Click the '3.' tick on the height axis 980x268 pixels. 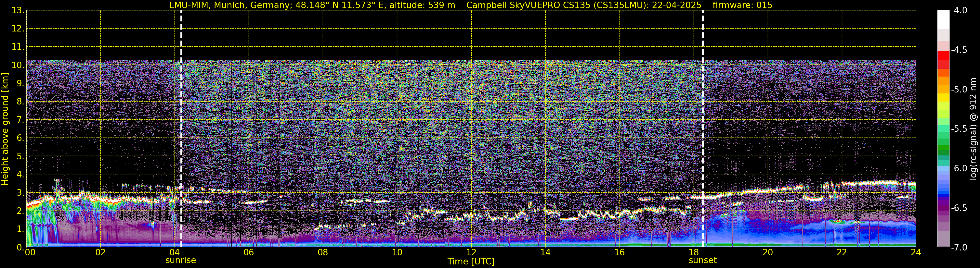click(x=20, y=193)
